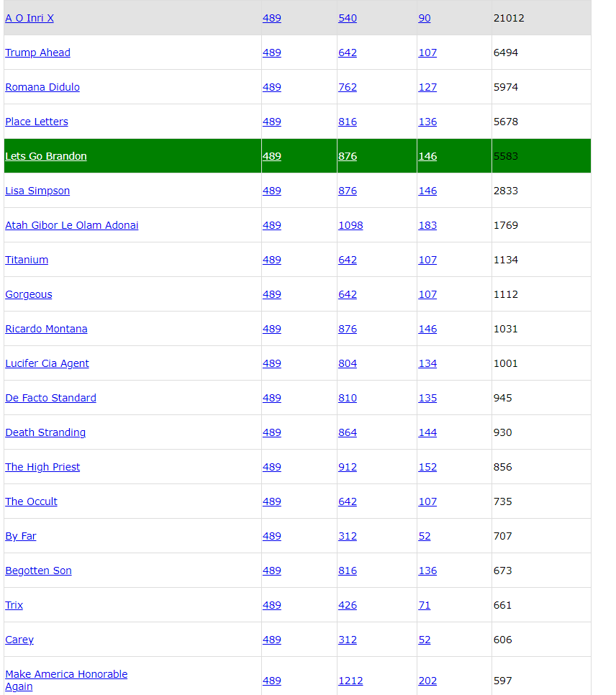Open the 'Titanium' link
Viewport: 616px width, 695px height.
(x=27, y=260)
